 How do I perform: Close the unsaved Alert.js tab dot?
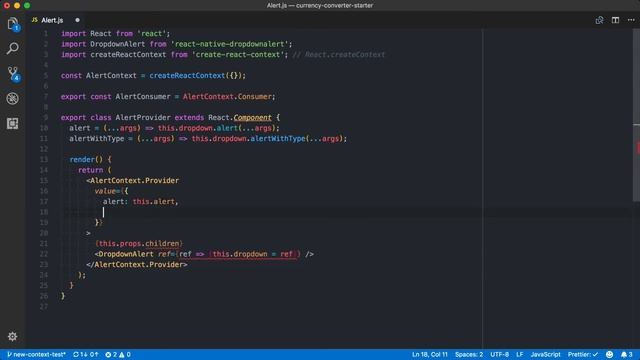pos(77,20)
